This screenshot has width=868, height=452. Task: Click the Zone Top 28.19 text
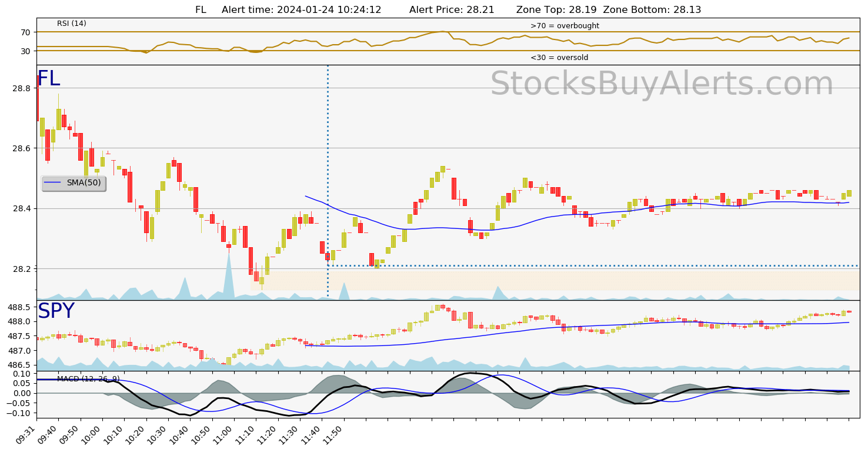(x=556, y=10)
